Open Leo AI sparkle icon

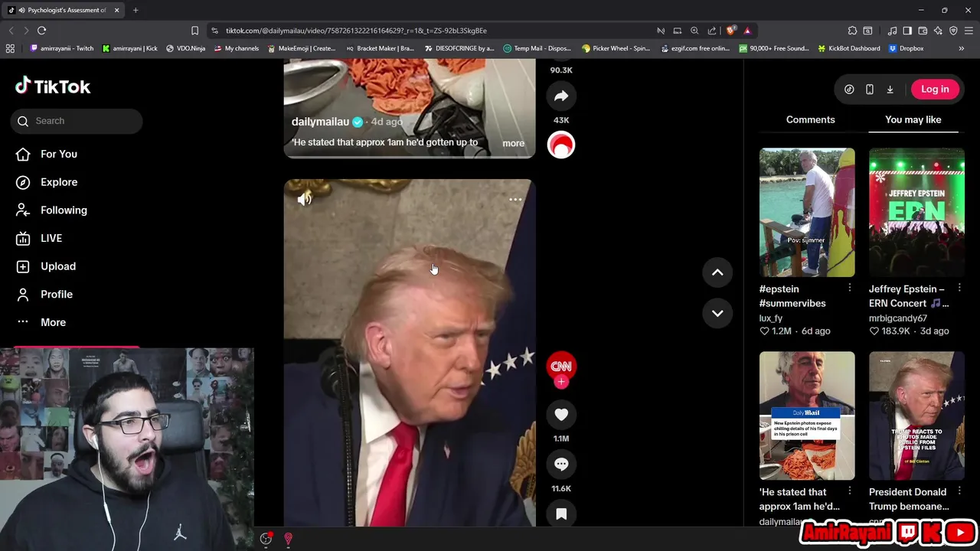click(938, 31)
